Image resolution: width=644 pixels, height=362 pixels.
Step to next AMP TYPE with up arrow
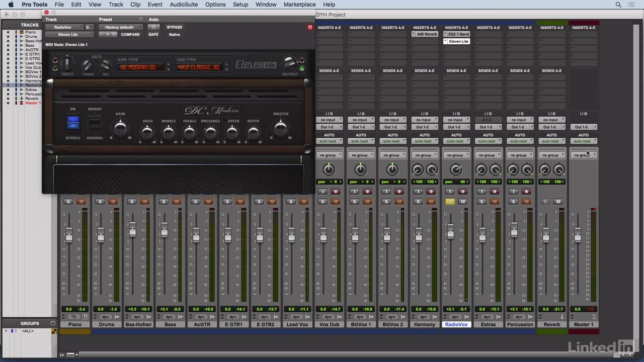[168, 64]
